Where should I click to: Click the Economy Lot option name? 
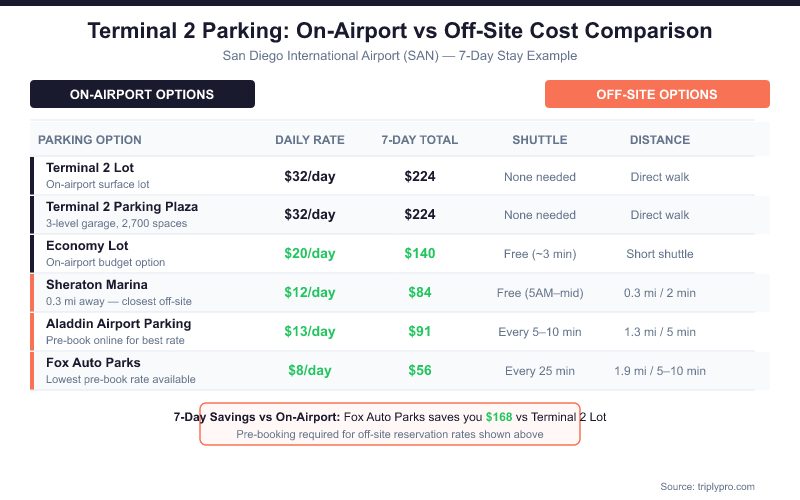[x=87, y=246]
